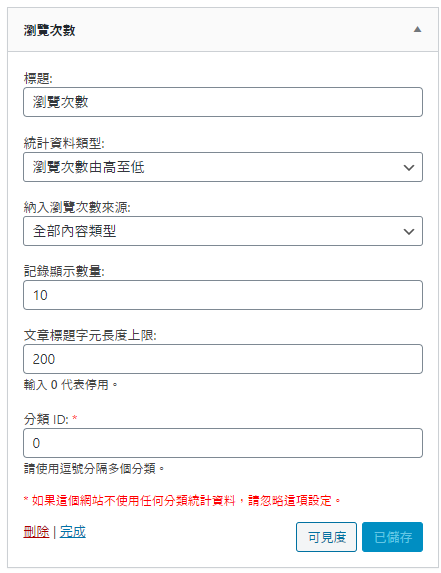Open the 納入瀏覽次數來源 dropdown showing 全部內容類型
The image size is (441, 573).
pyautogui.click(x=223, y=231)
